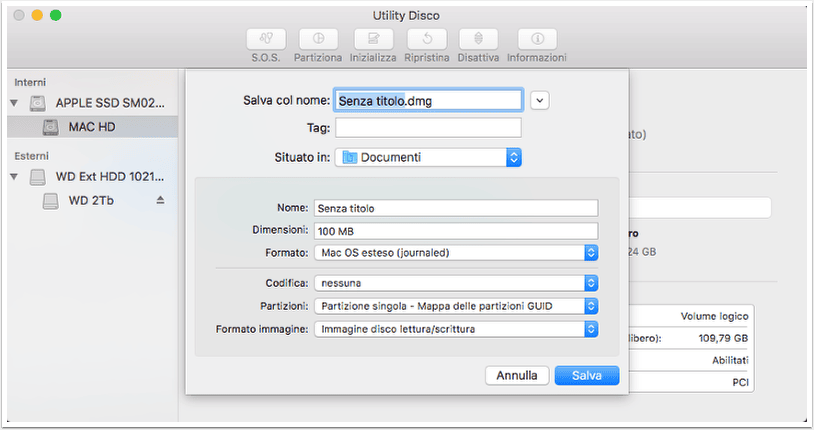Open the Formato immagine dropdown
814x430 pixels.
(x=456, y=329)
